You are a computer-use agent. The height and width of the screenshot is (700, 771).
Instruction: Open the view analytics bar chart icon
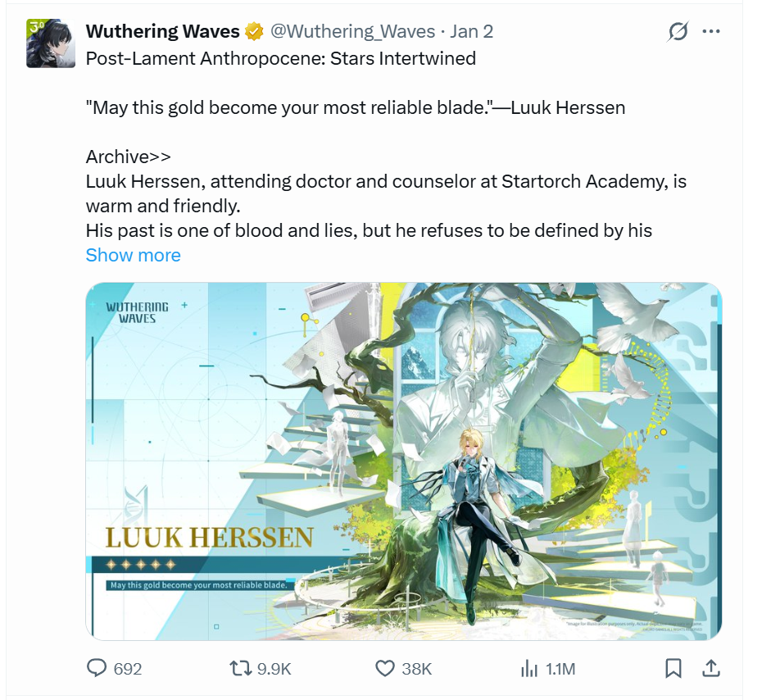pos(529,669)
